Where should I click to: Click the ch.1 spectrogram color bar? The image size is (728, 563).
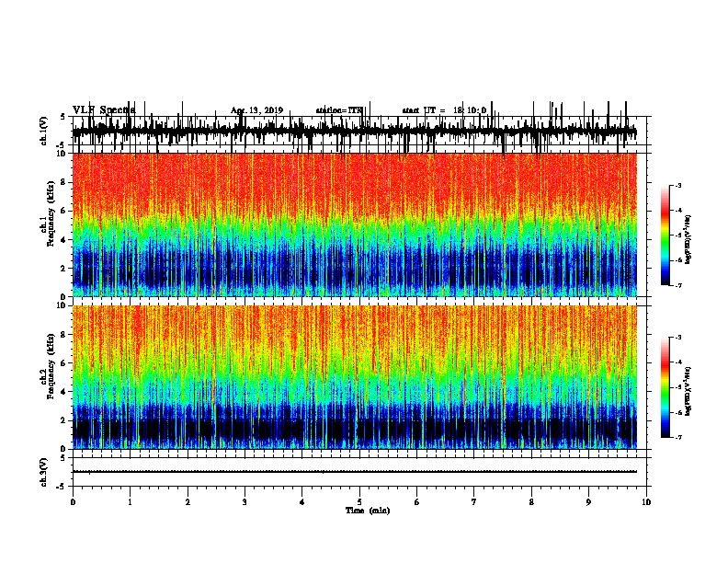(x=665, y=236)
